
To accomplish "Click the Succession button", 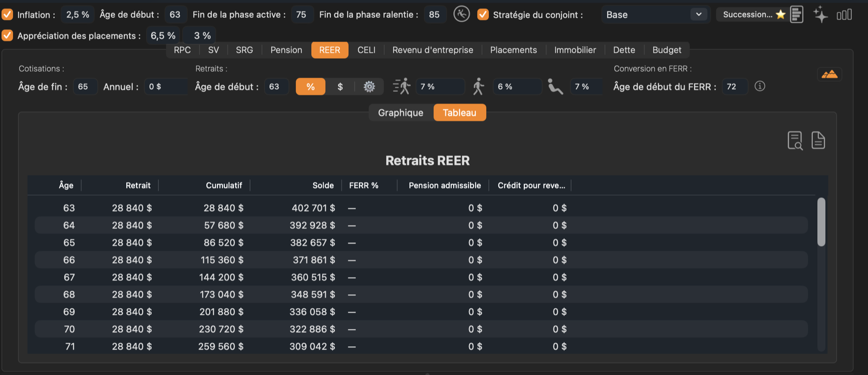I will pyautogui.click(x=753, y=14).
